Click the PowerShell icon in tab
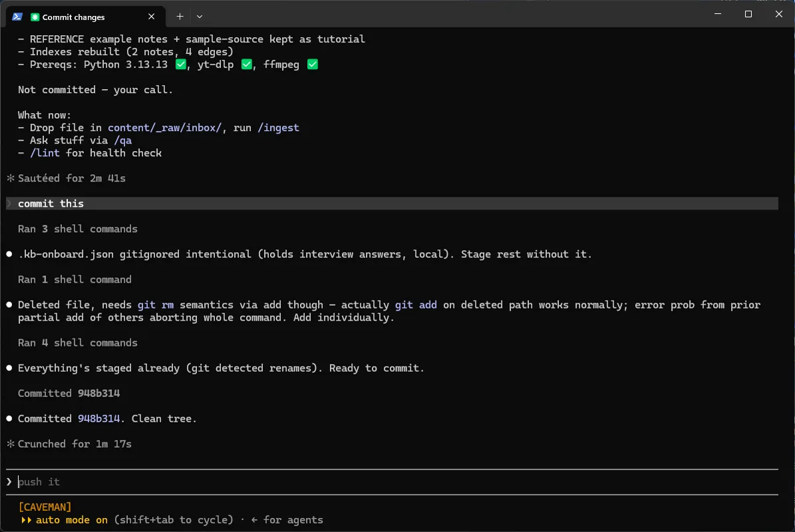This screenshot has width=795, height=532. [17, 17]
